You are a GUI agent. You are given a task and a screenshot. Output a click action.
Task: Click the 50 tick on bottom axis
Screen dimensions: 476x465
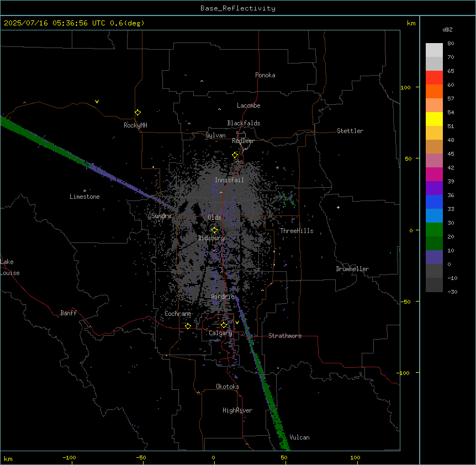284,457
